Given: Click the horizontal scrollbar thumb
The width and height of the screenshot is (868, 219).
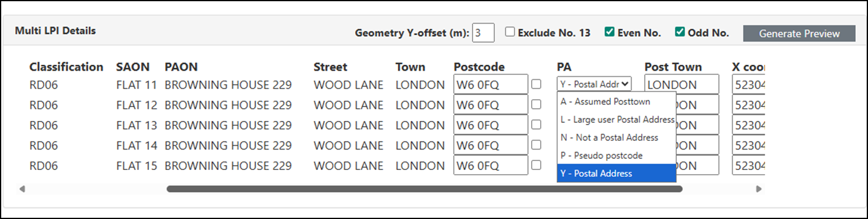Looking at the screenshot, I should coord(425,189).
